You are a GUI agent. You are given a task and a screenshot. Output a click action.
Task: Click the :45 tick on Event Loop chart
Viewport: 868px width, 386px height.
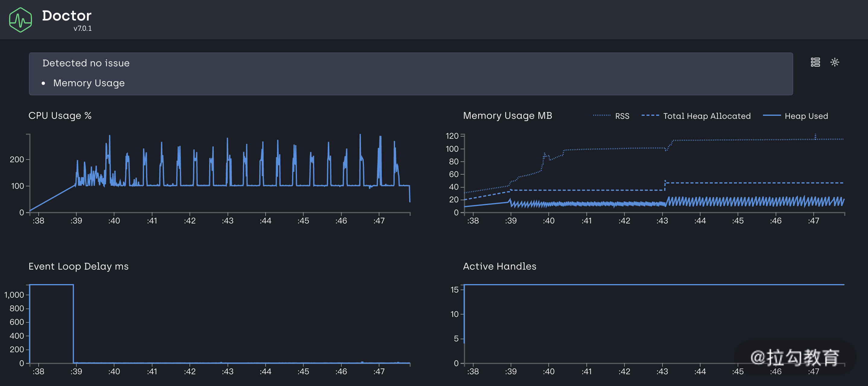[x=303, y=371]
